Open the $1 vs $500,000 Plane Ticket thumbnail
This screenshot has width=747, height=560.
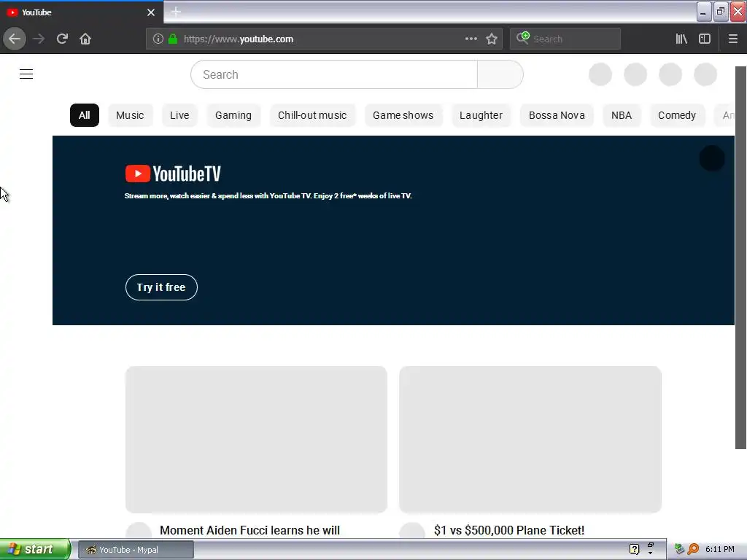click(x=530, y=440)
